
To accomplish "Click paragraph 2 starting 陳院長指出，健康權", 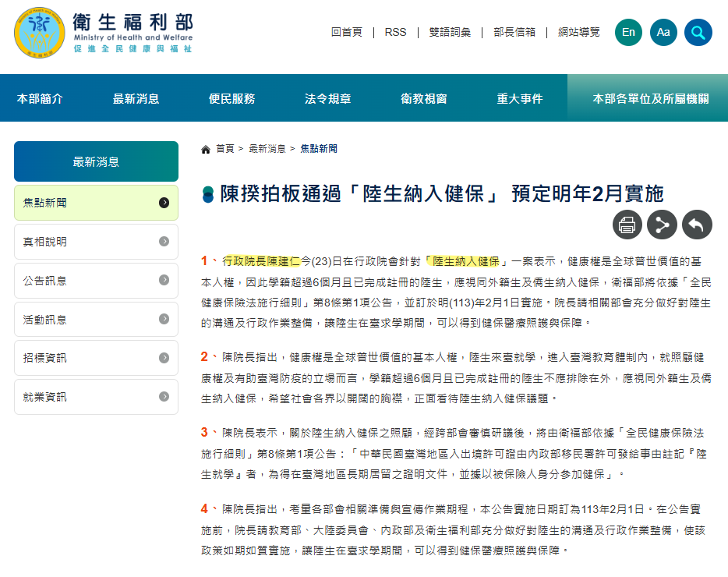I will [x=456, y=377].
